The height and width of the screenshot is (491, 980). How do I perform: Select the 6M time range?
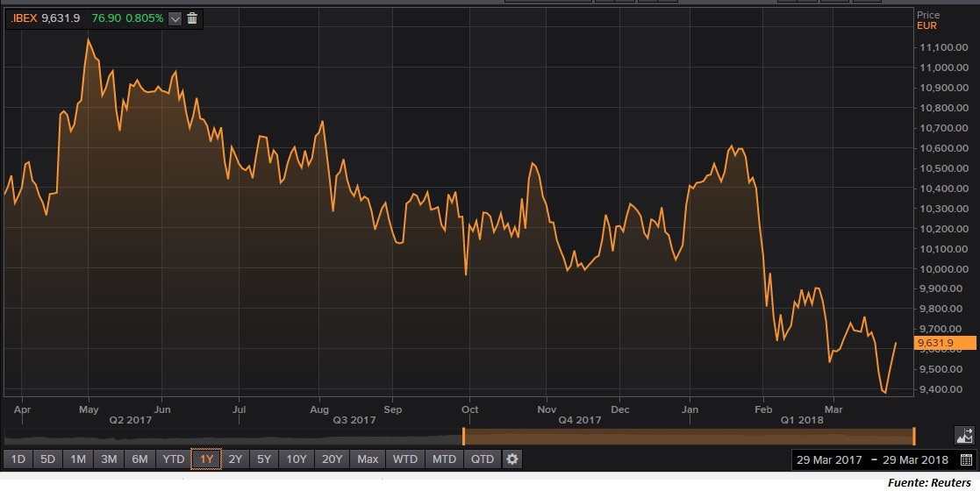tap(140, 459)
